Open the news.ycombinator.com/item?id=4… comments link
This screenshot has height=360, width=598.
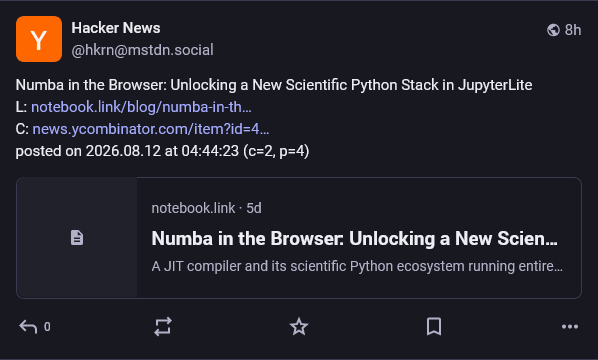tap(151, 129)
